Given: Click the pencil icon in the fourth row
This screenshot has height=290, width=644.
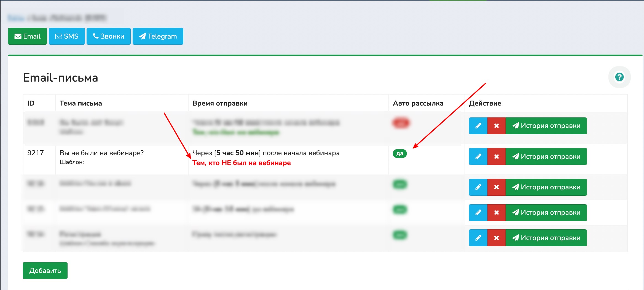Looking at the screenshot, I should (x=478, y=213).
